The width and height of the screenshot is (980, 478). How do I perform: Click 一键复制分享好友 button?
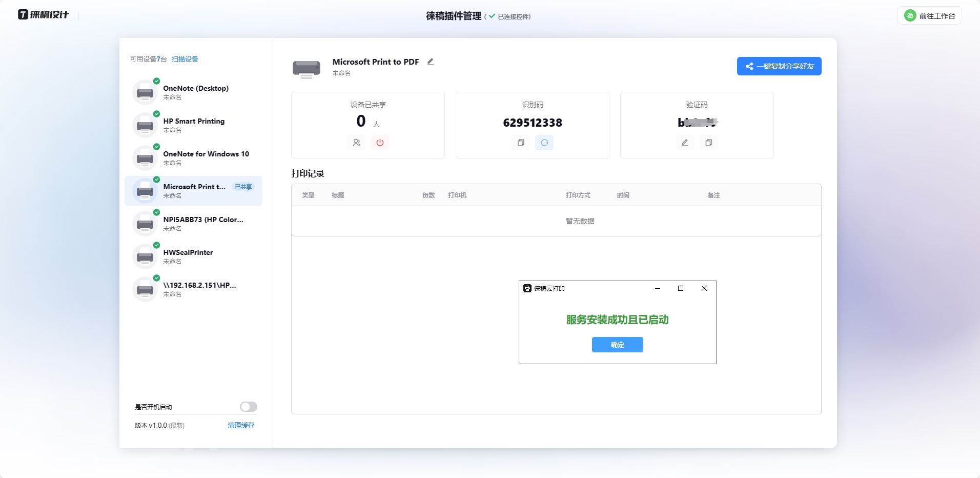point(779,66)
